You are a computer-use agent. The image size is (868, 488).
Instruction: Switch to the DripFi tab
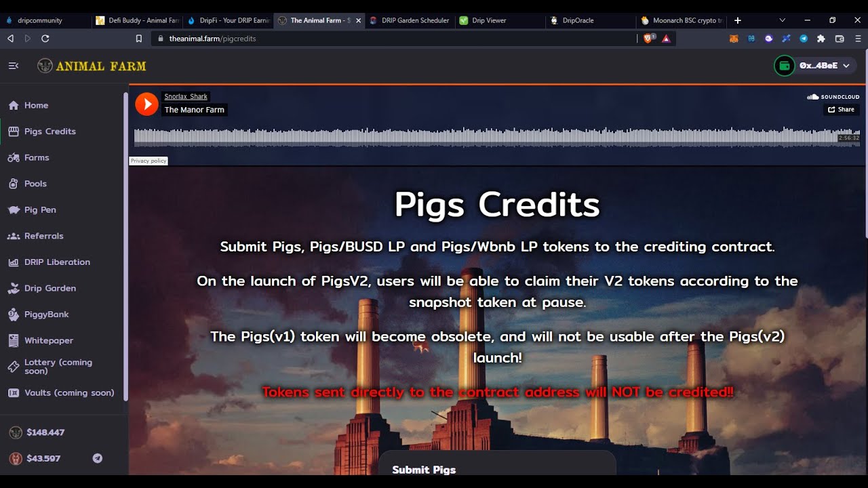click(228, 20)
